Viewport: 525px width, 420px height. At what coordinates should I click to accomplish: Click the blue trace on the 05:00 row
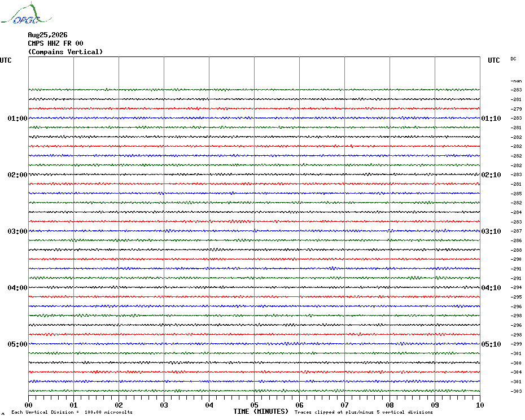pos(255,344)
